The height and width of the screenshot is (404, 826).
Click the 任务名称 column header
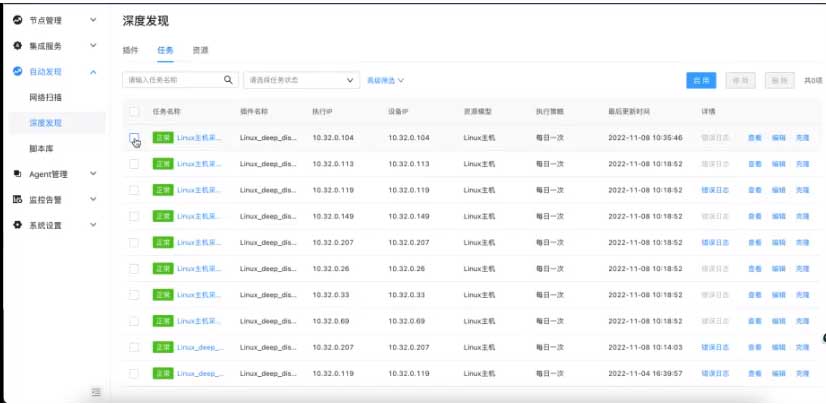click(x=167, y=112)
